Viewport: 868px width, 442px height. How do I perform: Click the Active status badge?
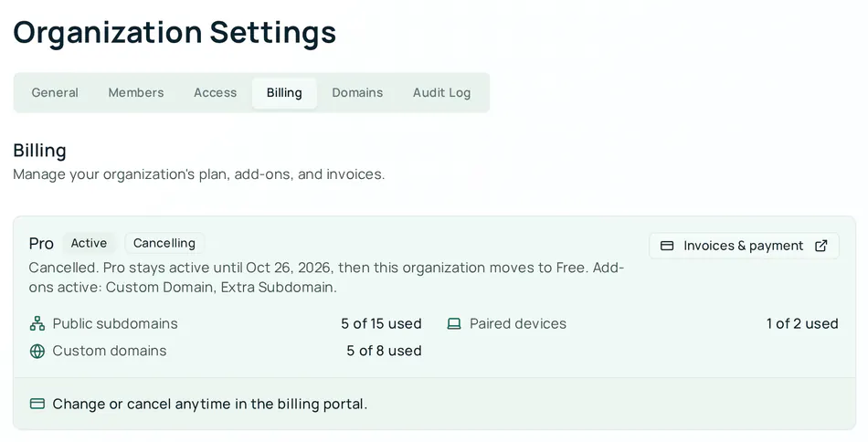tap(89, 244)
